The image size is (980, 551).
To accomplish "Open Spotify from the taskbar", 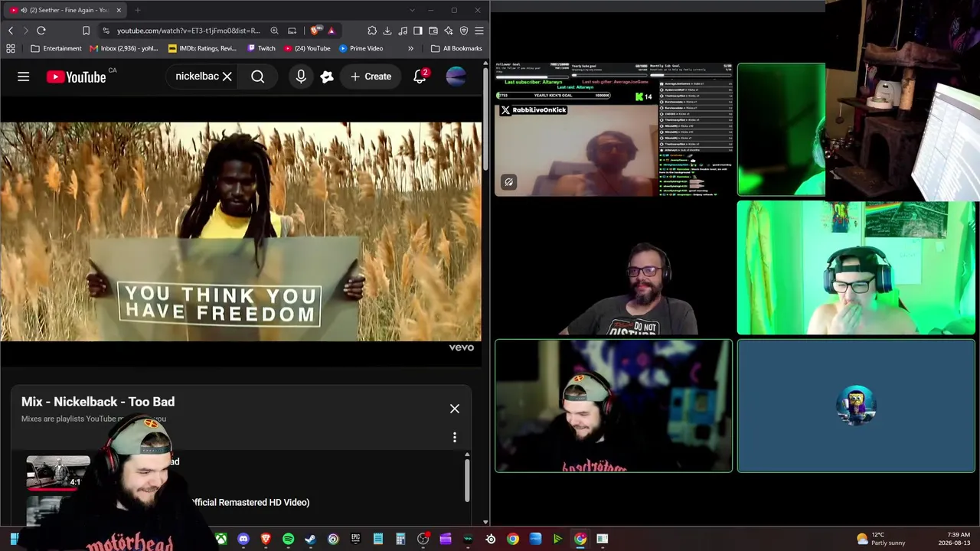I will click(288, 539).
